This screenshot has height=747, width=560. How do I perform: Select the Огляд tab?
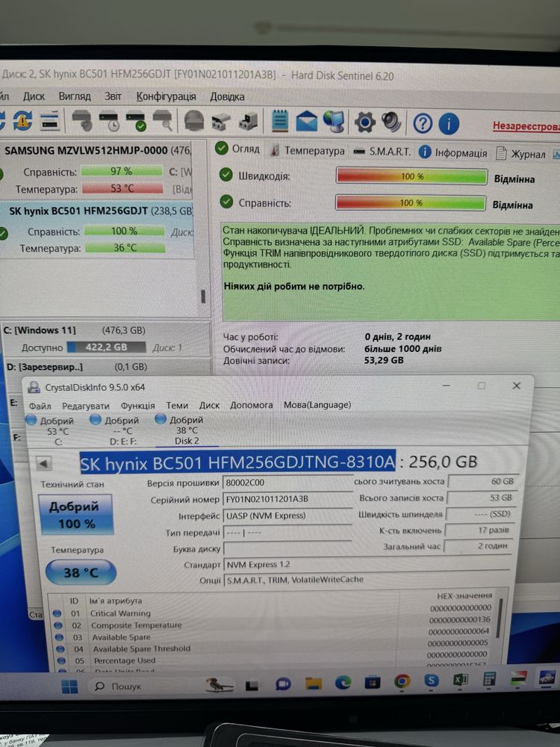coord(237,149)
